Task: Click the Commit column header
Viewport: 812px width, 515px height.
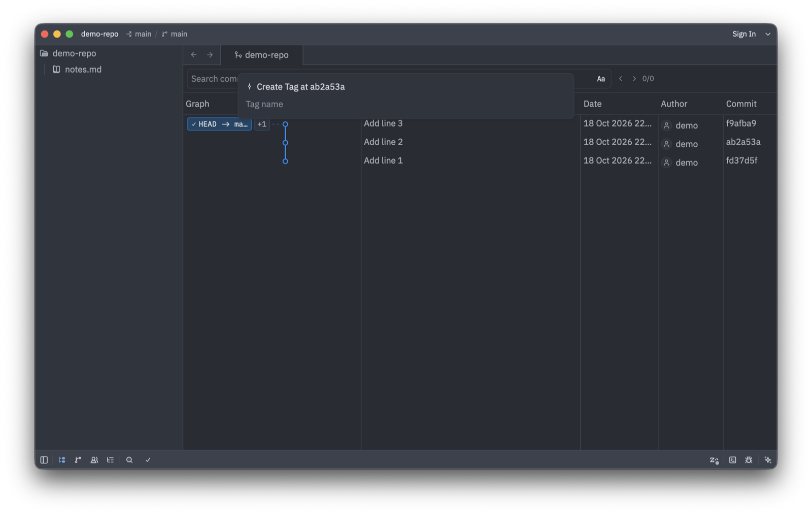Action: (741, 104)
